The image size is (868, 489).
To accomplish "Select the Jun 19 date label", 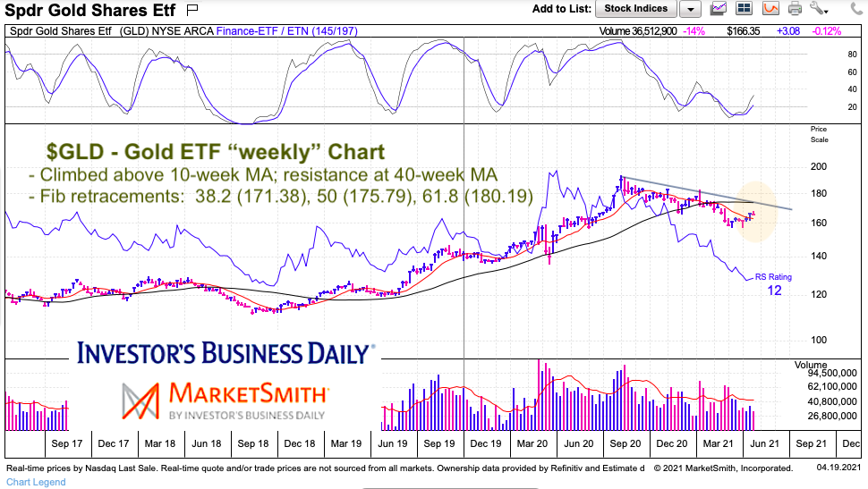I will coord(393,443).
